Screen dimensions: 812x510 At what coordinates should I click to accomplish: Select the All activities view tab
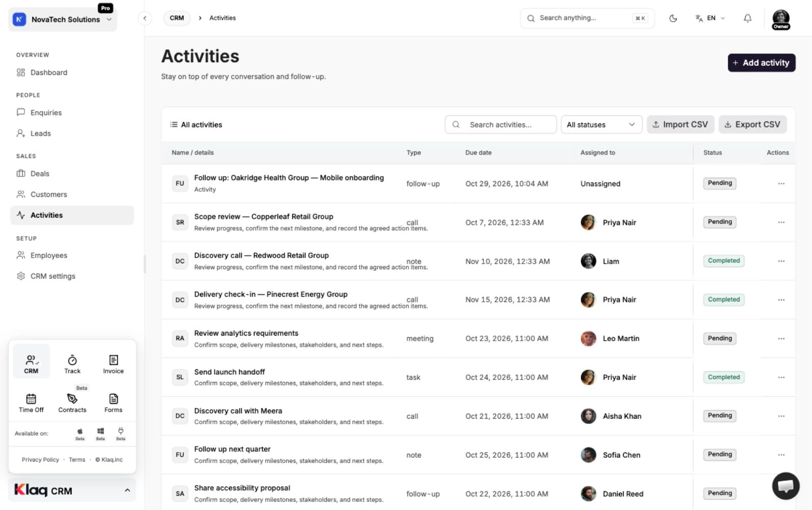click(x=196, y=125)
